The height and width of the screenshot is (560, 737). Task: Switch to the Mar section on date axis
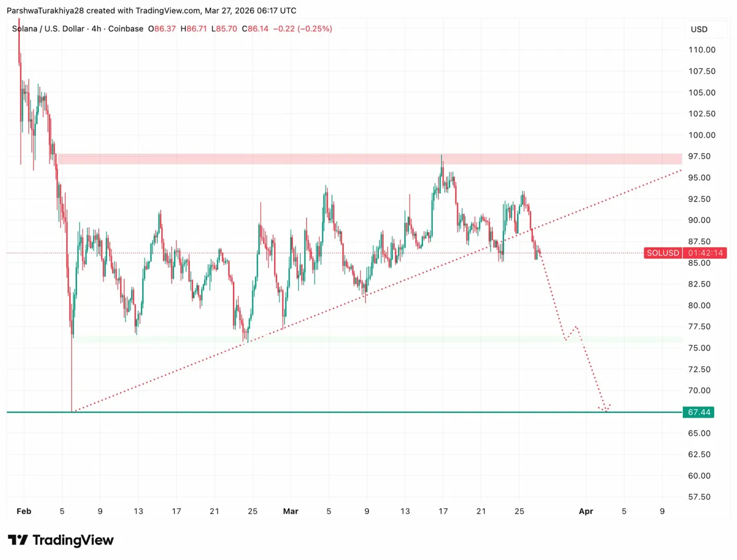click(291, 511)
